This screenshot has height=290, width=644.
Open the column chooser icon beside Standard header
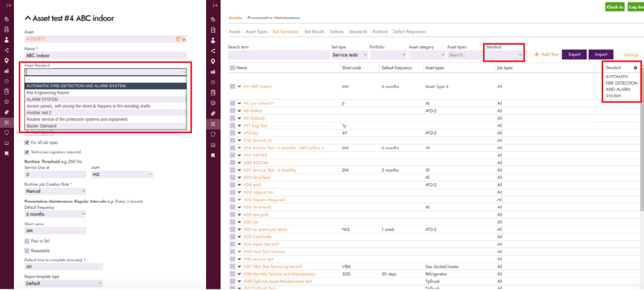click(x=635, y=68)
